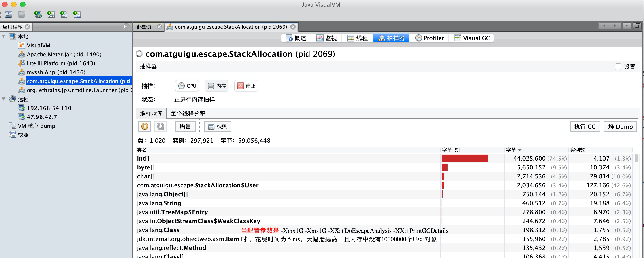Switch to the Visual GC tab

tap(472, 38)
